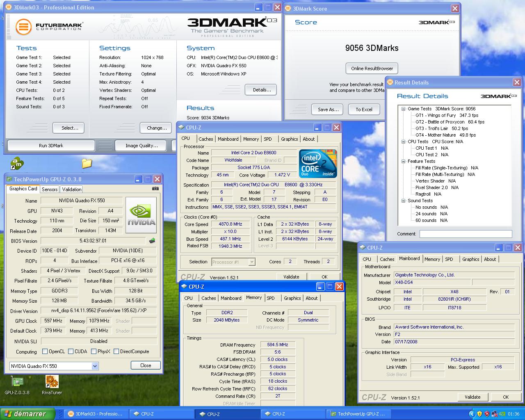Image resolution: width=525 pixels, height=420 pixels.
Task: Collapse the CPU Tests tree node
Action: point(404,142)
